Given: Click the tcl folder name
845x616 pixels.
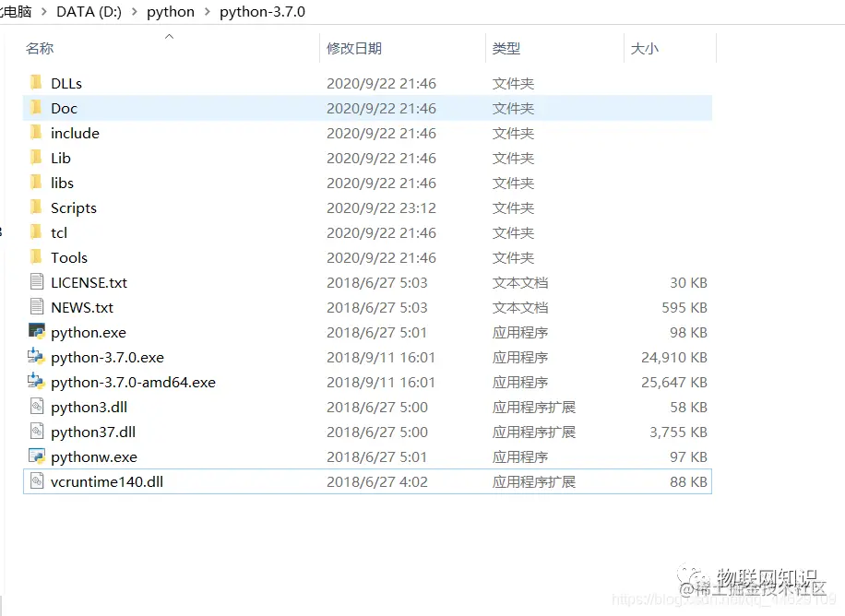Looking at the screenshot, I should pyautogui.click(x=59, y=232).
